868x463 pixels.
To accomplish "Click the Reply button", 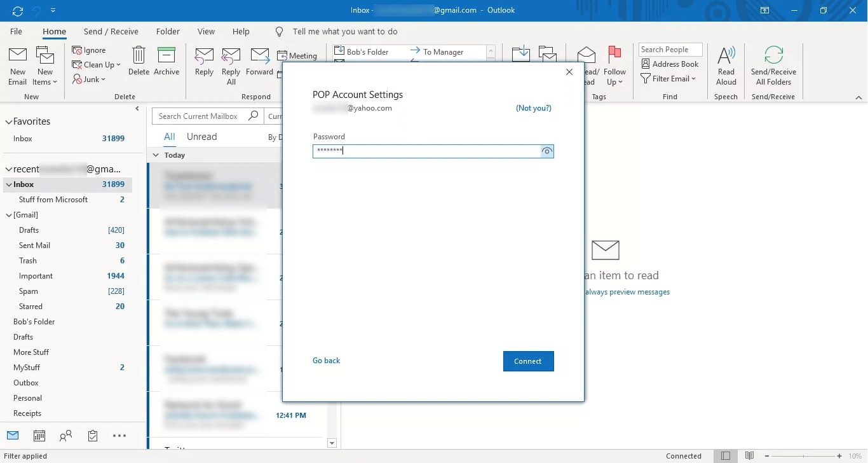I will click(204, 62).
